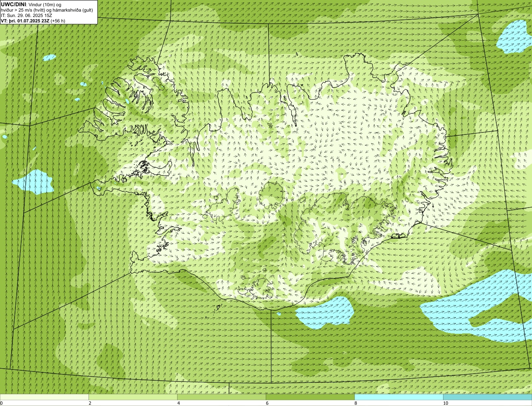This screenshot has width=532, height=406.
Task: Click the 'IT: Sun. 29. 06. 2025 15Z' line
Action: [27, 15]
